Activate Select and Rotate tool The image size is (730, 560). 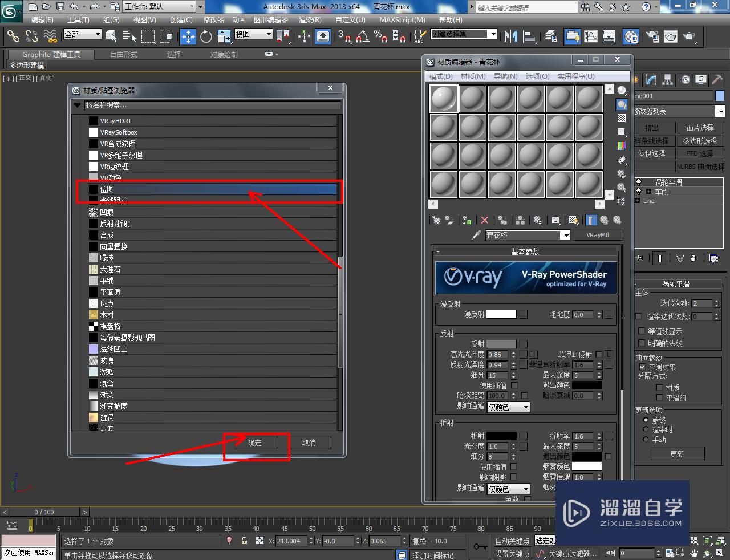(x=206, y=36)
